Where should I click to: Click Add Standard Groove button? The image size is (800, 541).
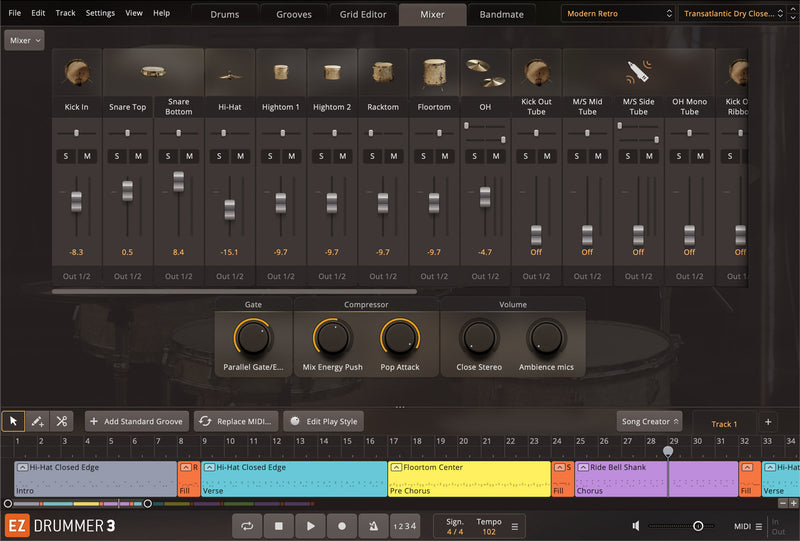tap(135, 422)
